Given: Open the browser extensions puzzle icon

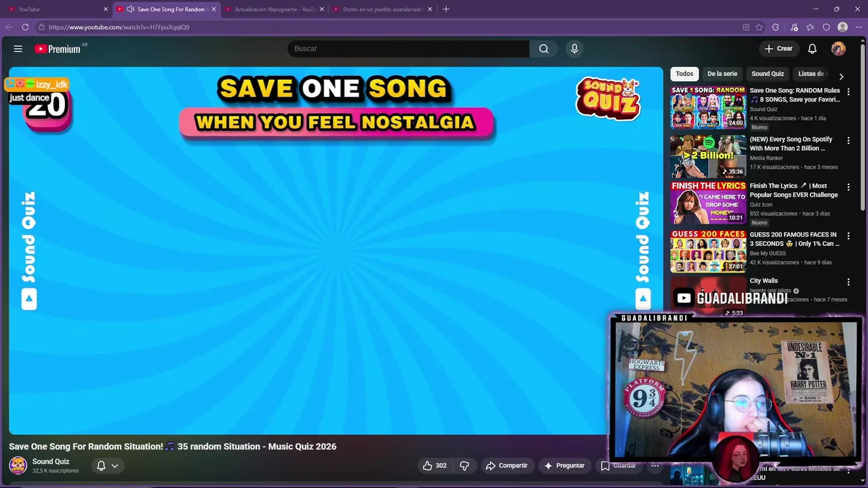Looking at the screenshot, I should [x=776, y=27].
